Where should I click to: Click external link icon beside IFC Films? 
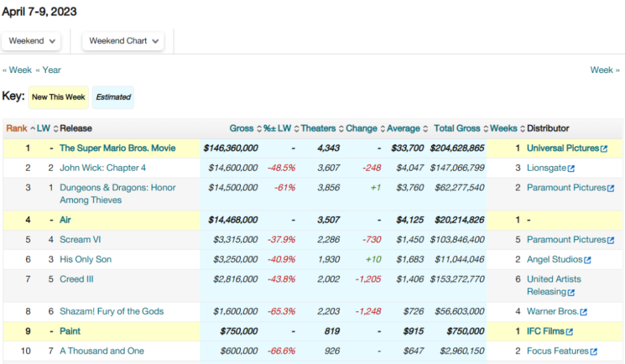point(569,331)
